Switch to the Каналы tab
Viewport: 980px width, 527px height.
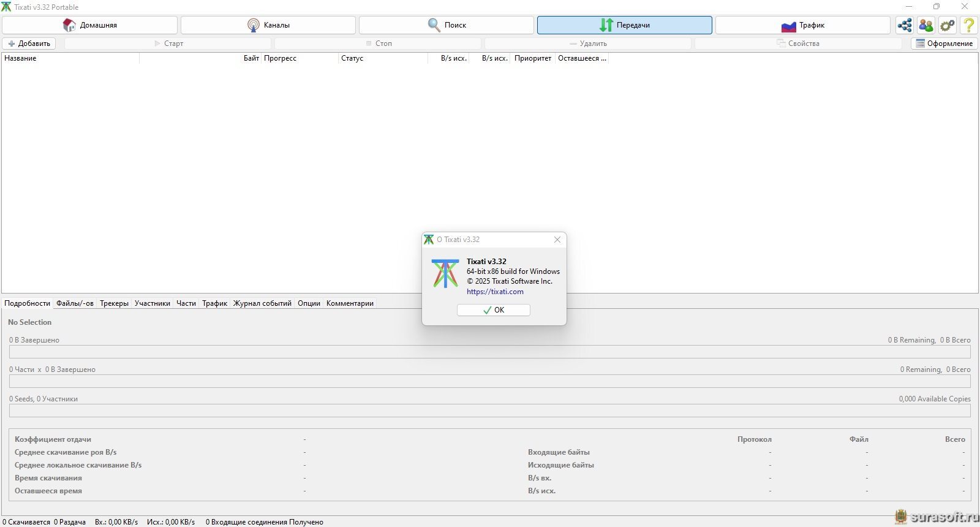pyautogui.click(x=268, y=25)
